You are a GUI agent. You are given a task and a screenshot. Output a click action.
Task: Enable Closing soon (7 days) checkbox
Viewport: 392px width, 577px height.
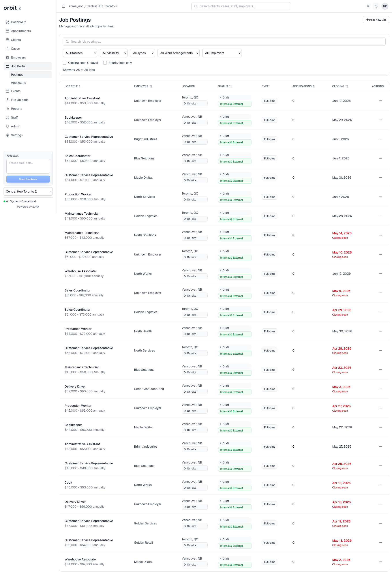point(64,63)
